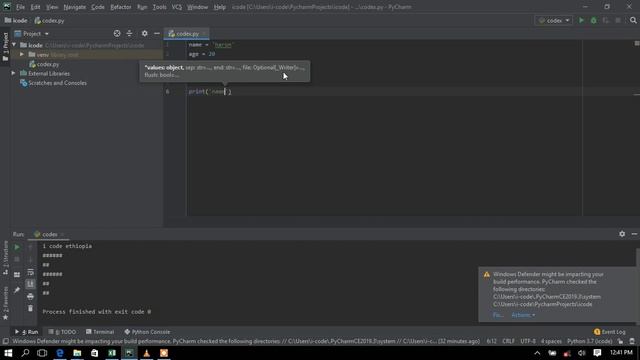
Task: Click the icode breadcrumb in navigation bar
Action: pos(16,20)
